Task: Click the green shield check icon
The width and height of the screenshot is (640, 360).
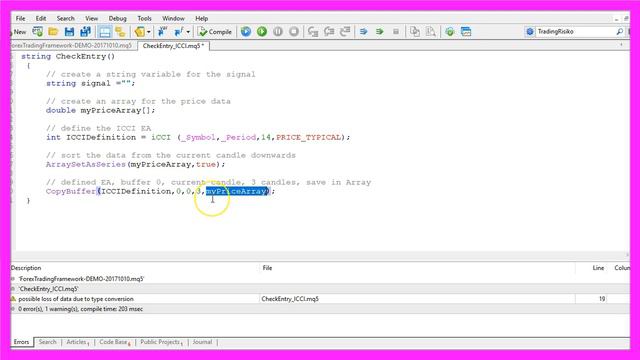Action: pyautogui.click(x=450, y=31)
